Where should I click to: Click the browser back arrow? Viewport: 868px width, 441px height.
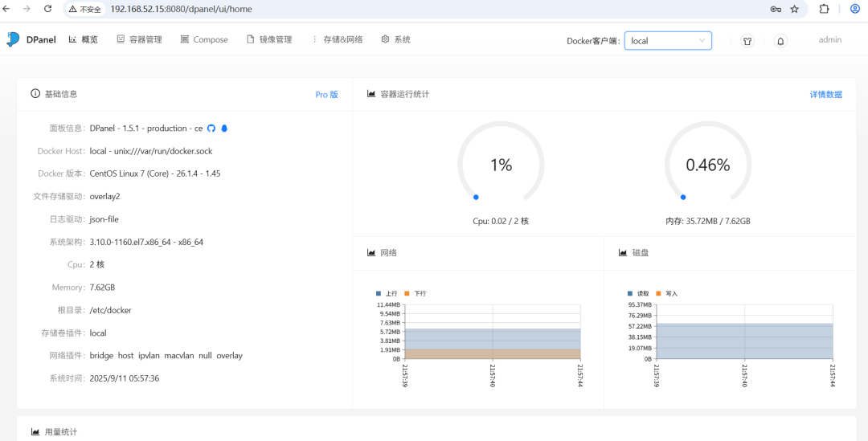(7, 9)
